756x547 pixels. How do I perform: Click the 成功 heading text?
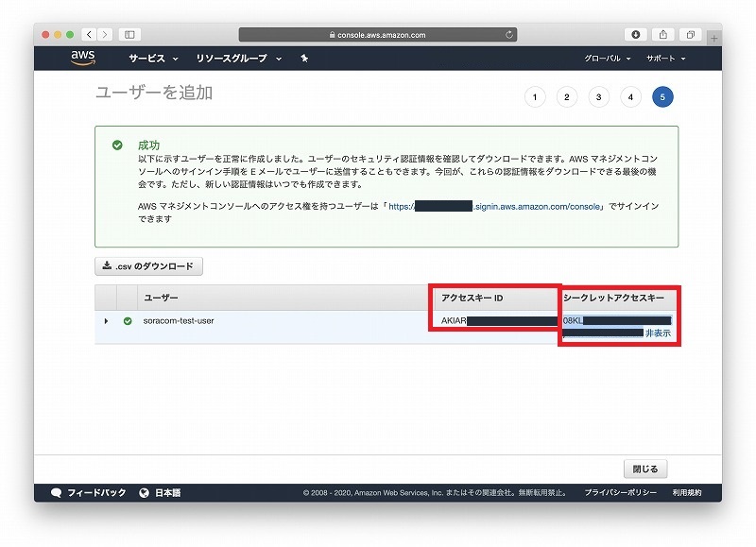coord(148,145)
